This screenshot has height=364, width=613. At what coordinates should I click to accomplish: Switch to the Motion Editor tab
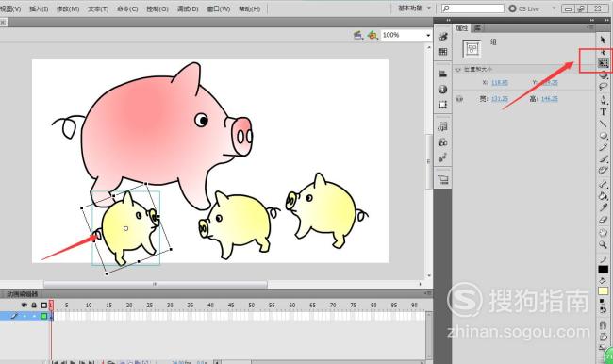[22, 293]
